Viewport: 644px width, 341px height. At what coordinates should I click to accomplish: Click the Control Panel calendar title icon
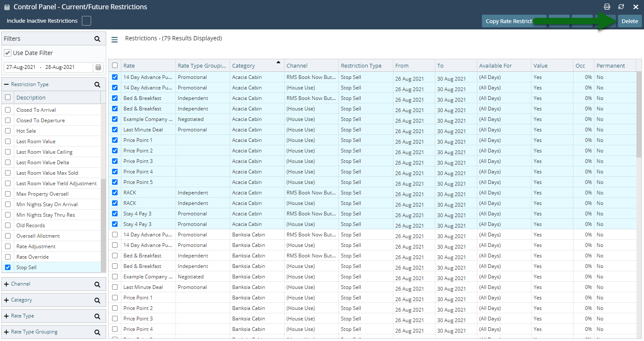[x=7, y=7]
